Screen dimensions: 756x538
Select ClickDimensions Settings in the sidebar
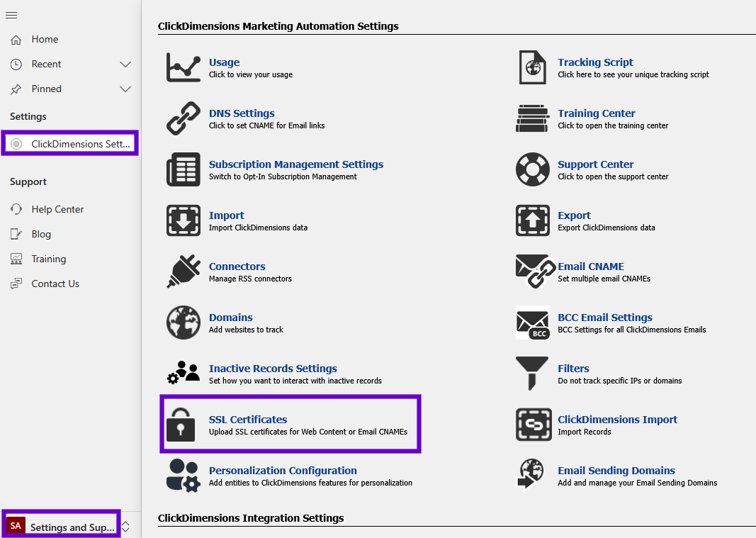tap(70, 144)
